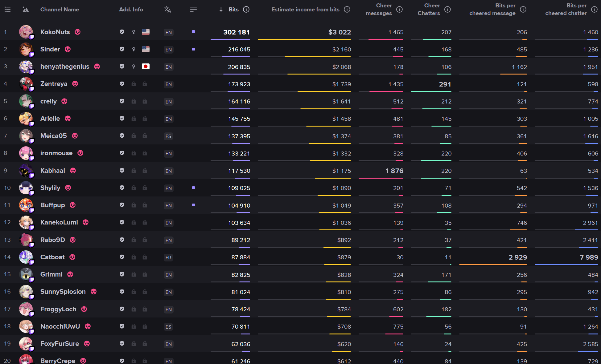601x364 pixels.
Task: Open info icon for Estimate income from bits
Action: coord(347,10)
